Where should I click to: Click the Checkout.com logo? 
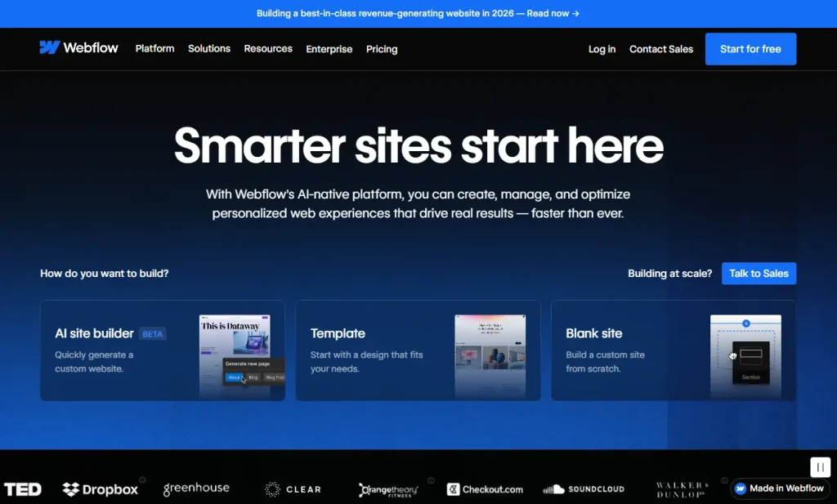pyautogui.click(x=485, y=488)
